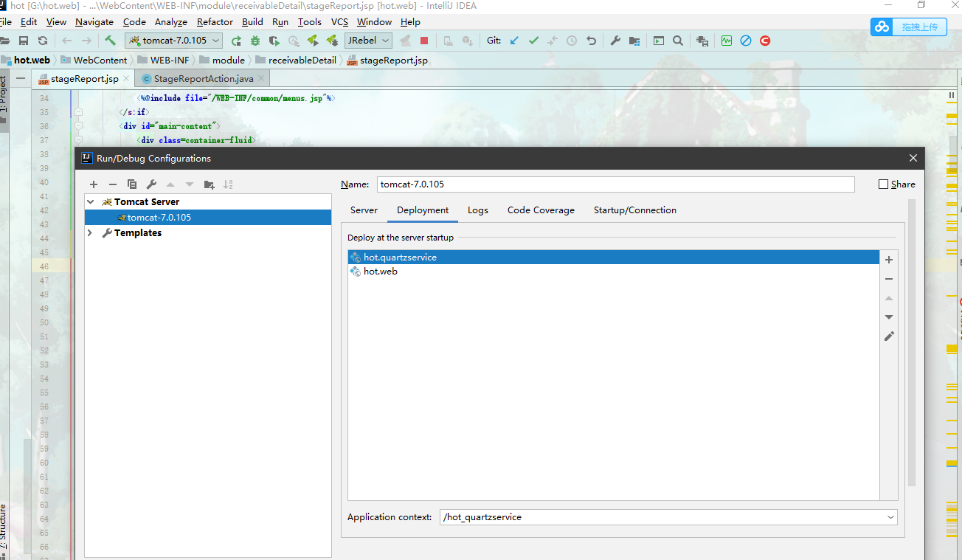The image size is (962, 560).
Task: Open Search Everywhere with the magnifier icon
Action: [x=678, y=41]
